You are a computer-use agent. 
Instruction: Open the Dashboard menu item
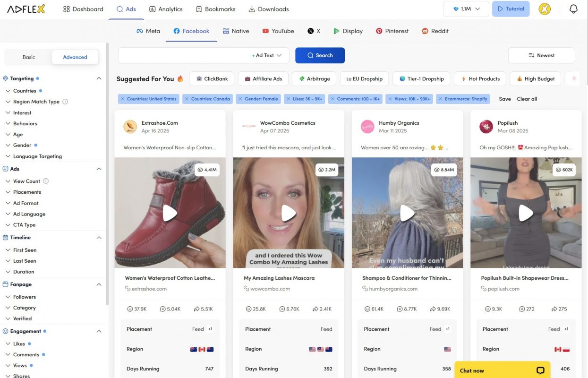[83, 9]
